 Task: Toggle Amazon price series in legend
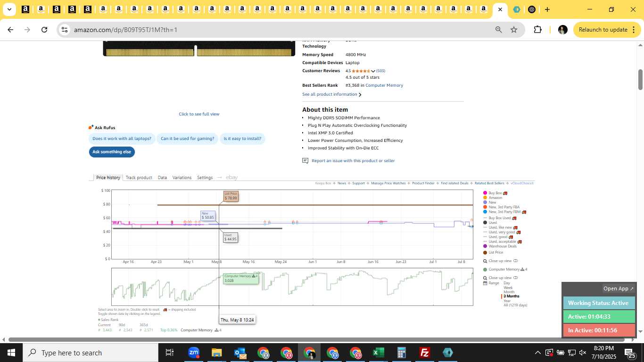tap(492, 198)
